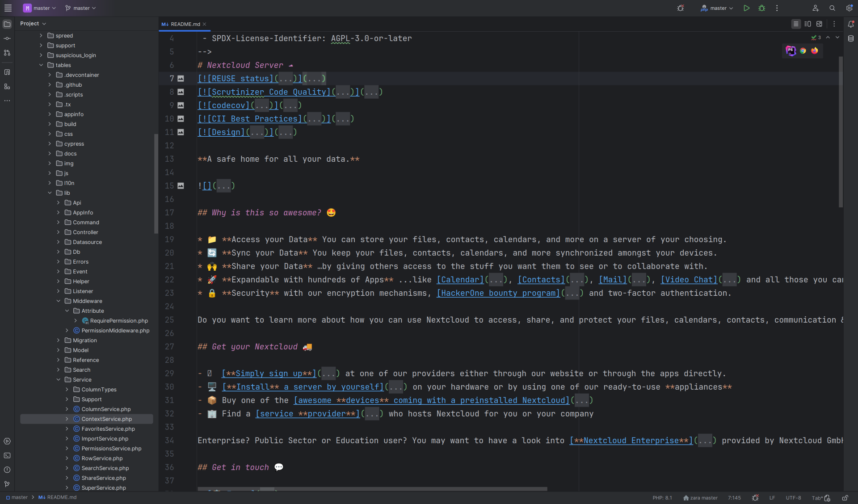Open Search Everywhere magnifier
Viewport: 858px width, 504px height.
[x=833, y=8]
